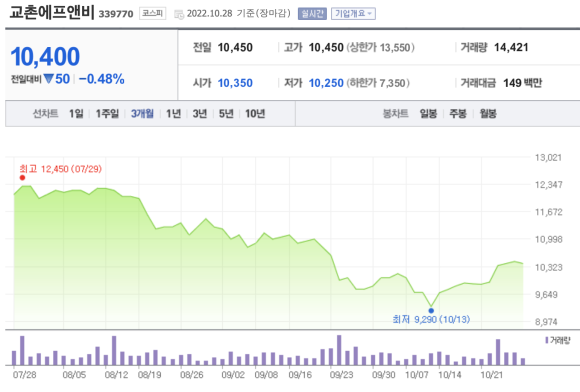Click the -0.48% change value
Viewport: 580px width, 392px height.
(x=102, y=79)
